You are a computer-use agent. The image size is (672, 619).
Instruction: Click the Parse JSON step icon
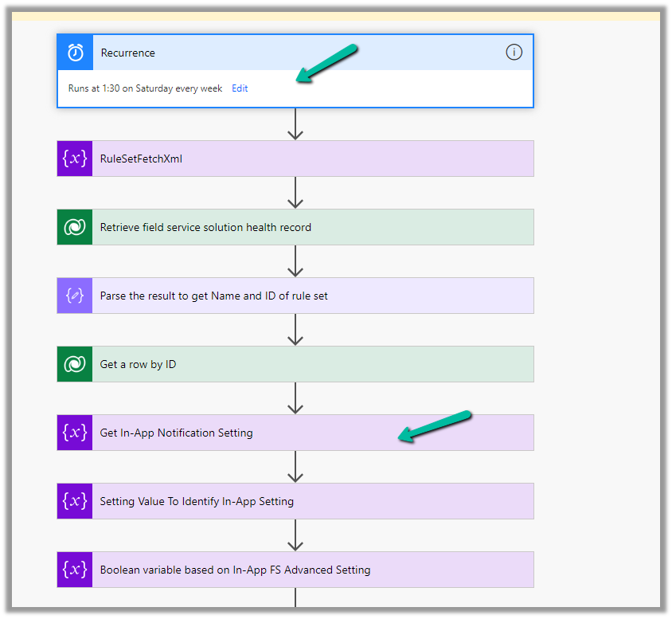pyautogui.click(x=75, y=296)
